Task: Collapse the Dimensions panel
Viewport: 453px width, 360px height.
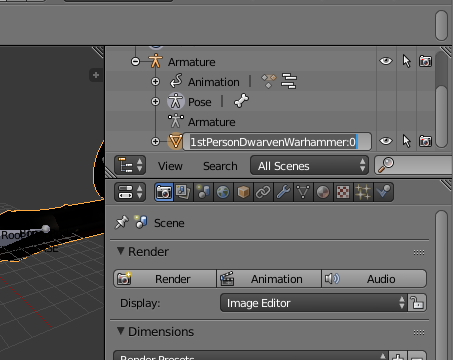Action: 121,331
